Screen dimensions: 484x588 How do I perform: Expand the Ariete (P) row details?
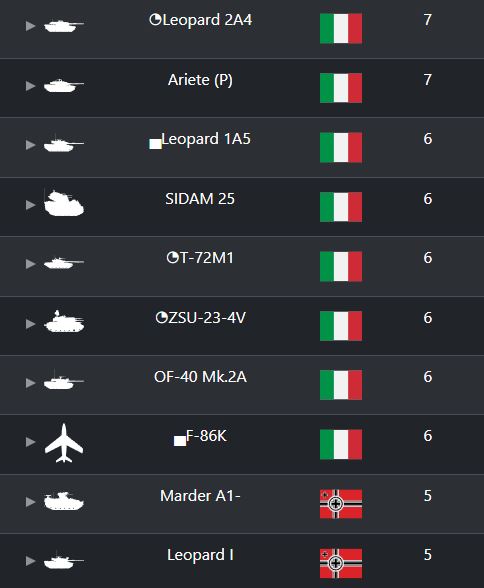coord(30,86)
